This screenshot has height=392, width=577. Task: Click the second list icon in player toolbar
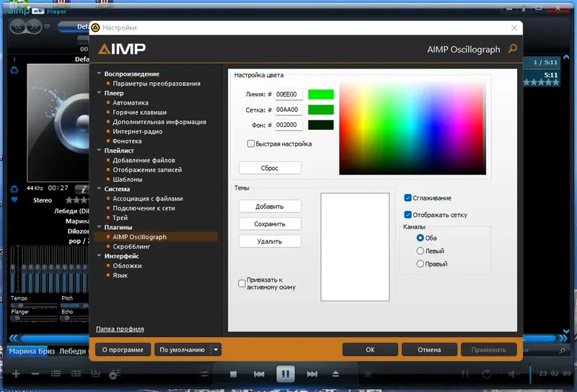(76, 373)
